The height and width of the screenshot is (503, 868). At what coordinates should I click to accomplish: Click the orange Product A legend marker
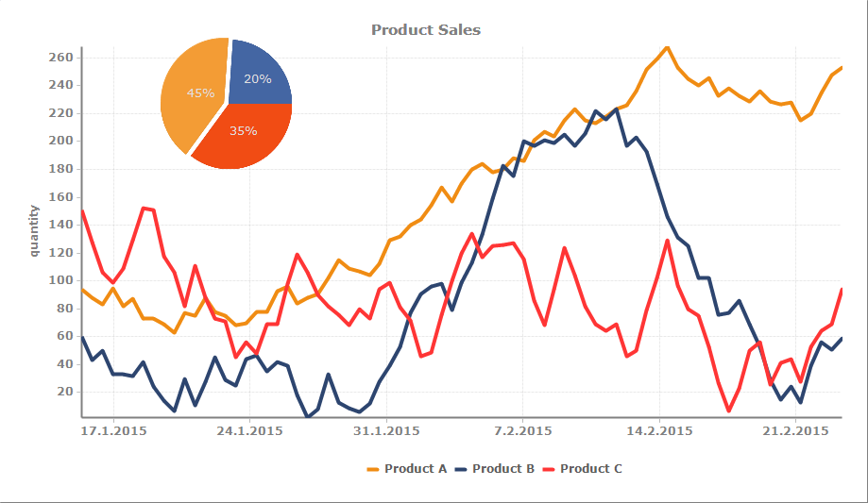click(372, 468)
